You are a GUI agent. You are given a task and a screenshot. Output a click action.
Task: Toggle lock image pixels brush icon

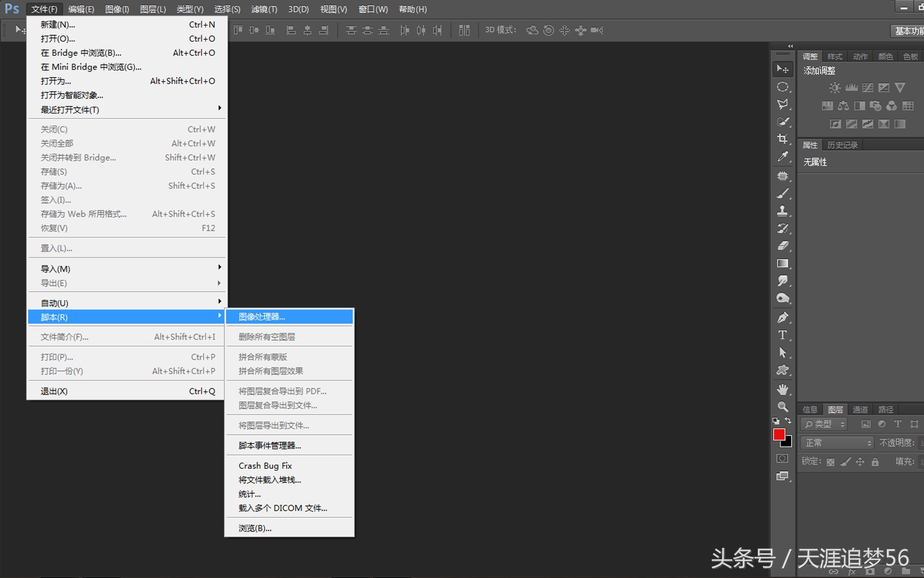[845, 462]
